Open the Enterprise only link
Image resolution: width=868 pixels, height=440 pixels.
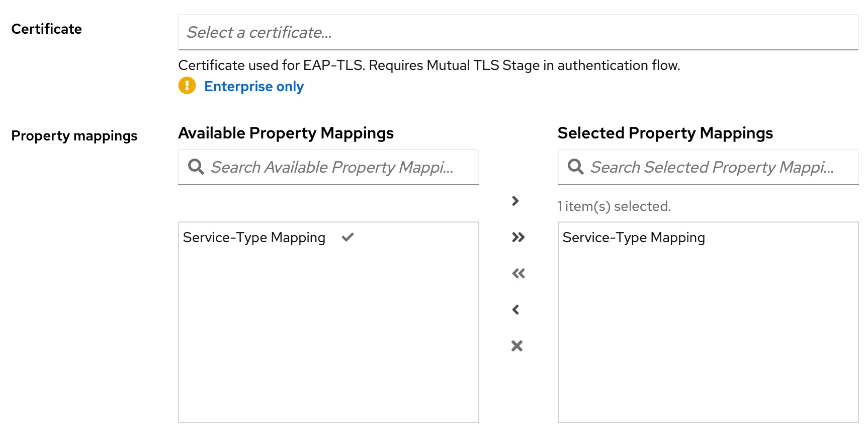coord(254,87)
